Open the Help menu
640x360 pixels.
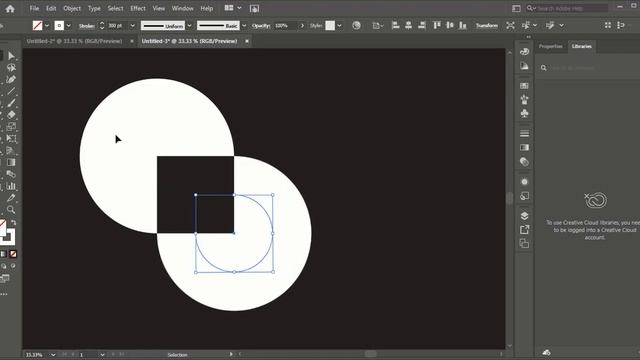click(x=207, y=8)
